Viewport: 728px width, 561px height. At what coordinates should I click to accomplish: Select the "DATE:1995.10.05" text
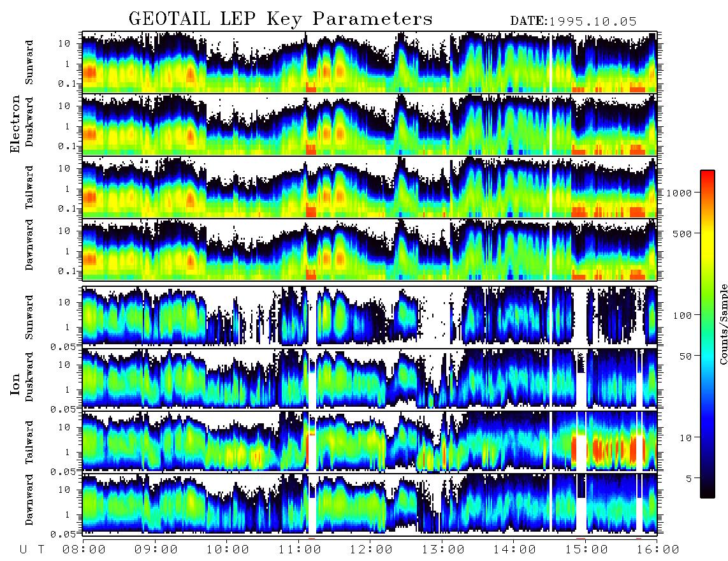(573, 21)
